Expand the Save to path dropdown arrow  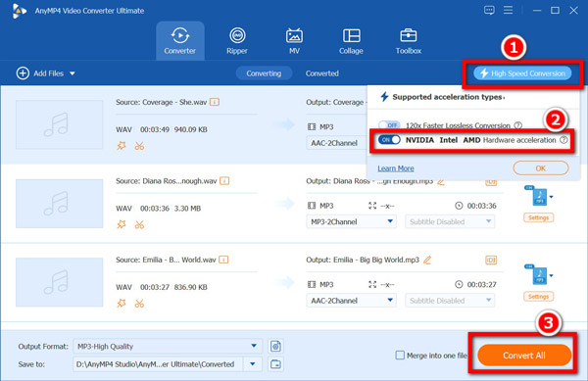click(253, 363)
